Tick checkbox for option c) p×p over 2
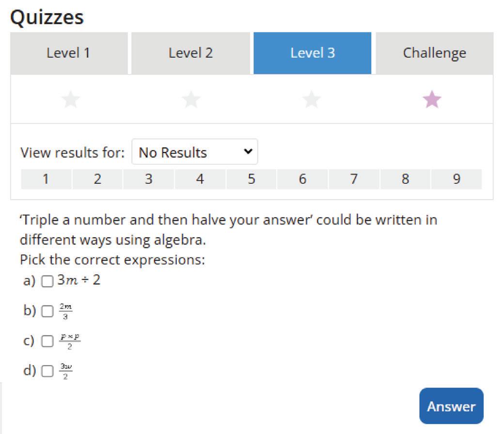Viewport: 504px width, 434px height. coord(47,342)
